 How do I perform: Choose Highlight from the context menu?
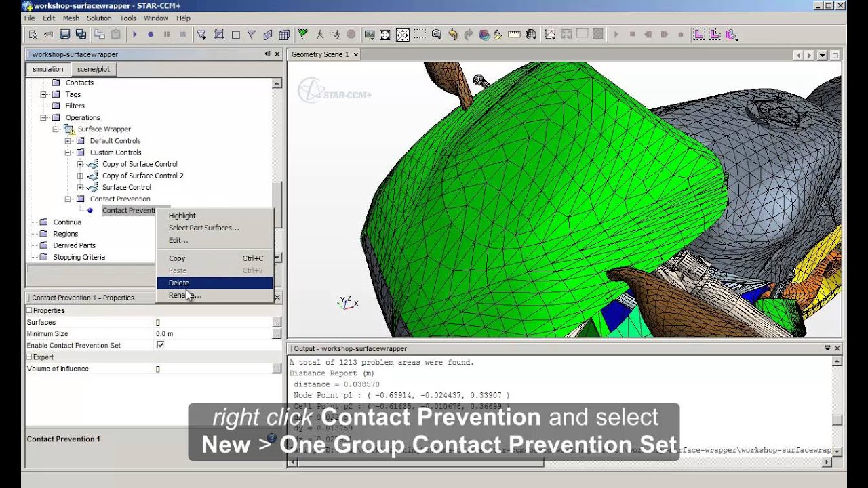point(214,216)
